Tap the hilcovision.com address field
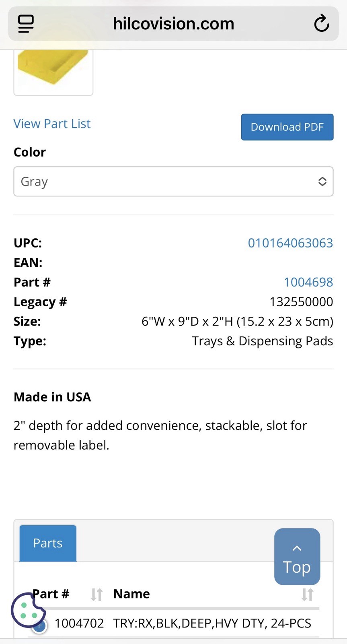 173,24
